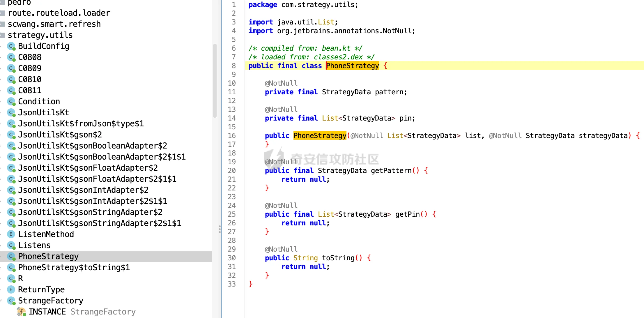Click the StrangeFactory class icon
Viewport: 644px width, 318px height.
coord(11,301)
